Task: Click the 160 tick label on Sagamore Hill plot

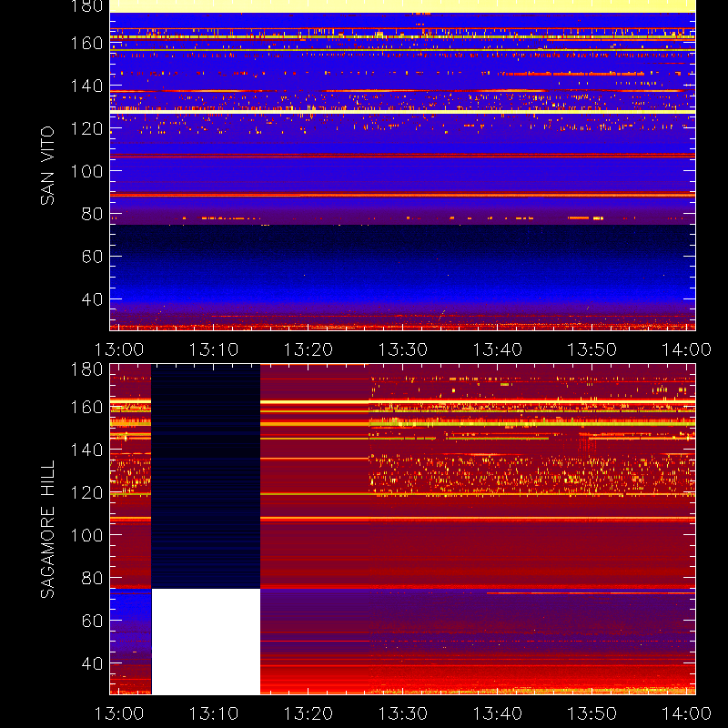Action: pyautogui.click(x=86, y=407)
